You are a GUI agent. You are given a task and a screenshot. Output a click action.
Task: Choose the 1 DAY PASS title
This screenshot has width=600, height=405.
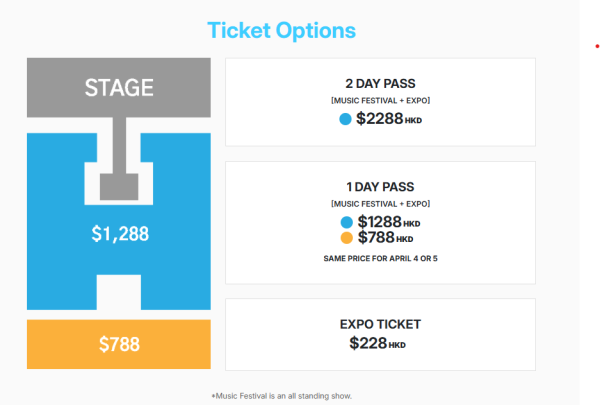pyautogui.click(x=380, y=187)
